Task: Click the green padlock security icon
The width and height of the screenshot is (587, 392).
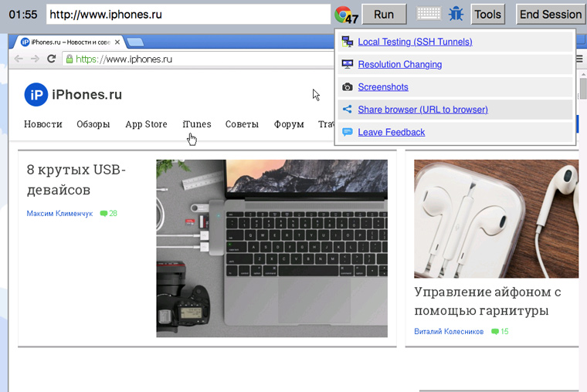Action: tap(70, 59)
